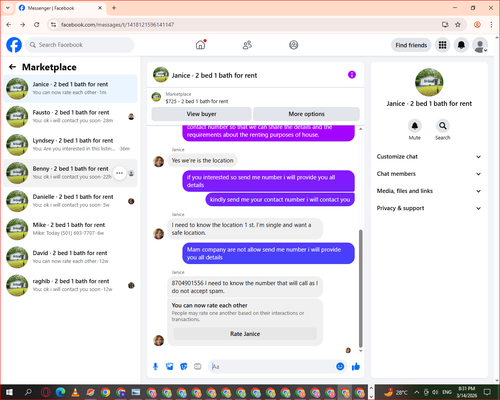Click the View buyer button
The height and width of the screenshot is (400, 500).
pyautogui.click(x=201, y=114)
